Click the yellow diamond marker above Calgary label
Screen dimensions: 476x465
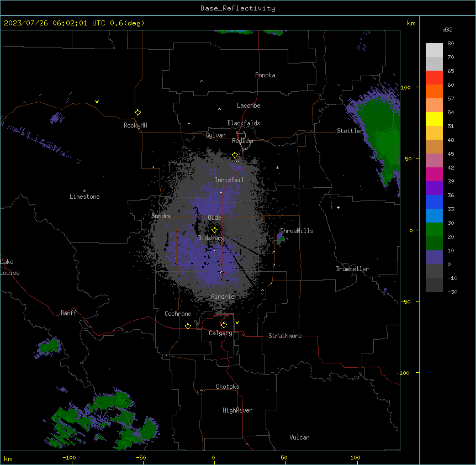point(224,325)
